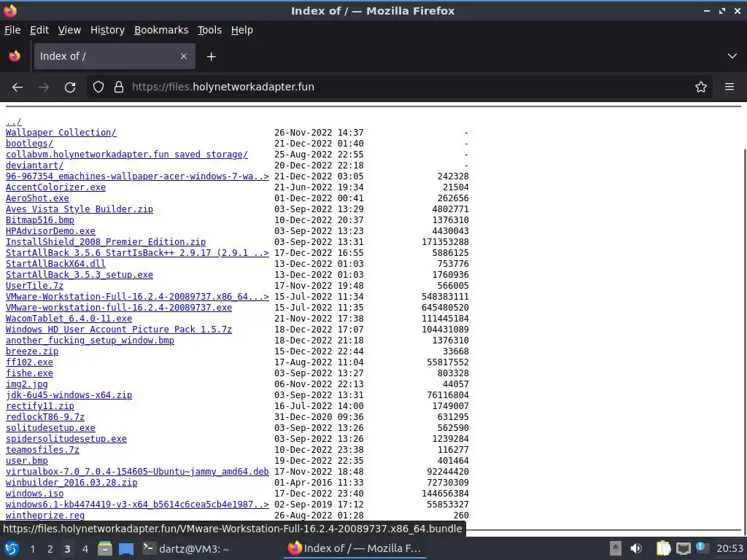
Task: Open the deviantart/ folder link
Action: pos(34,166)
